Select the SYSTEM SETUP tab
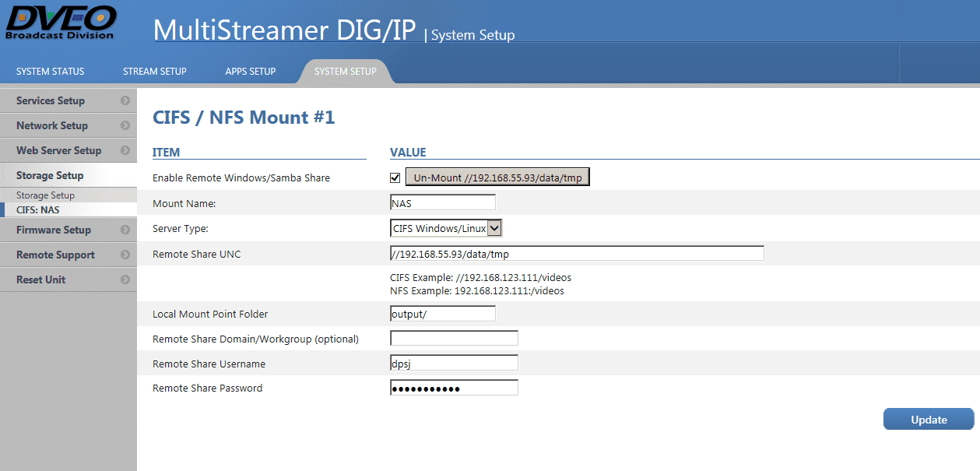The height and width of the screenshot is (471, 980). click(x=346, y=72)
